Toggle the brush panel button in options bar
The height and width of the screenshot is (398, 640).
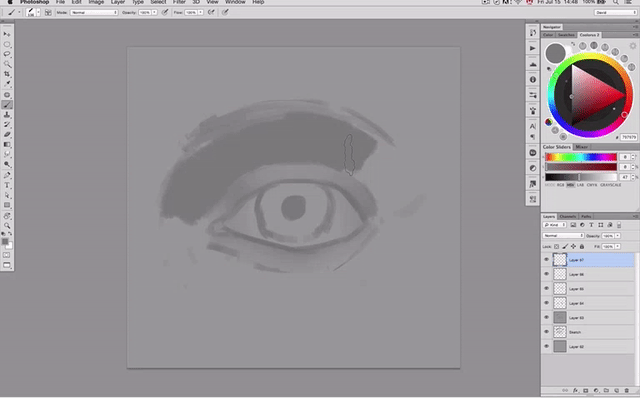coord(48,13)
